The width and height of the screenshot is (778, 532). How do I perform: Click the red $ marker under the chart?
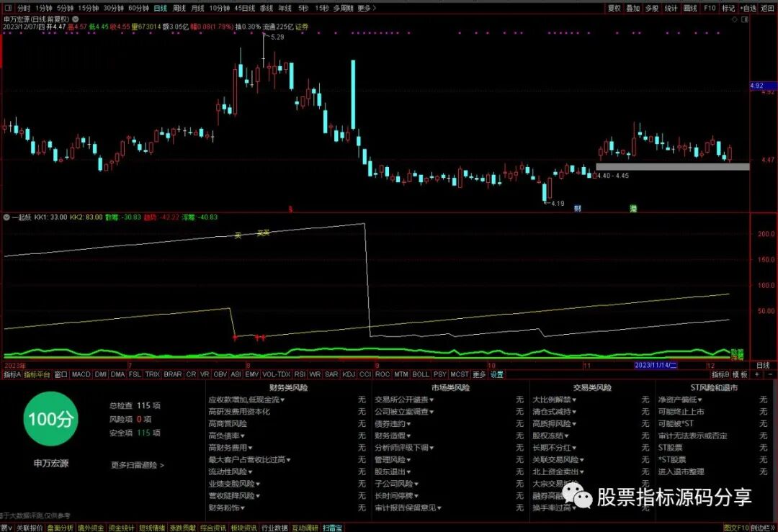(291, 209)
